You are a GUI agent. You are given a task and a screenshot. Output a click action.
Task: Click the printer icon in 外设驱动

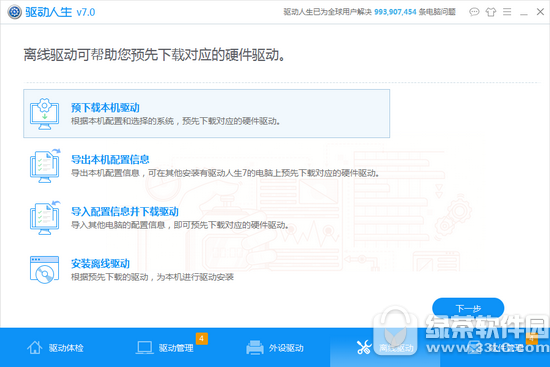tap(255, 347)
